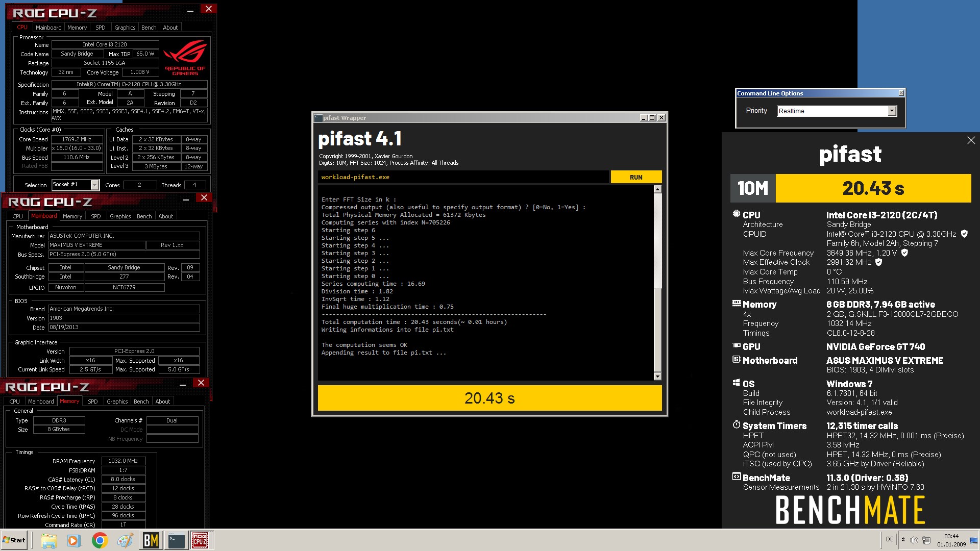
Task: Show hidden tray icons with the double-arrow
Action: coord(903,540)
